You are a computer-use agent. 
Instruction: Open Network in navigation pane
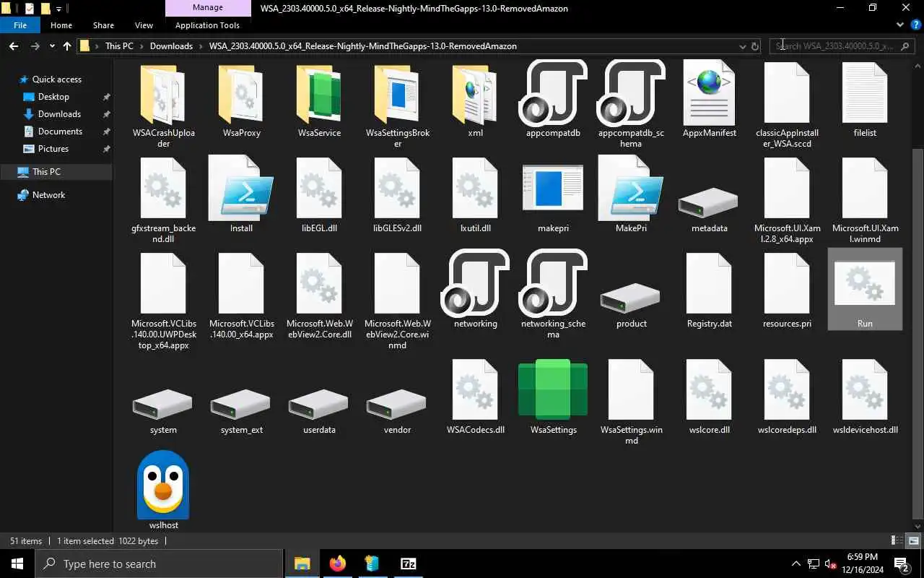coord(48,195)
